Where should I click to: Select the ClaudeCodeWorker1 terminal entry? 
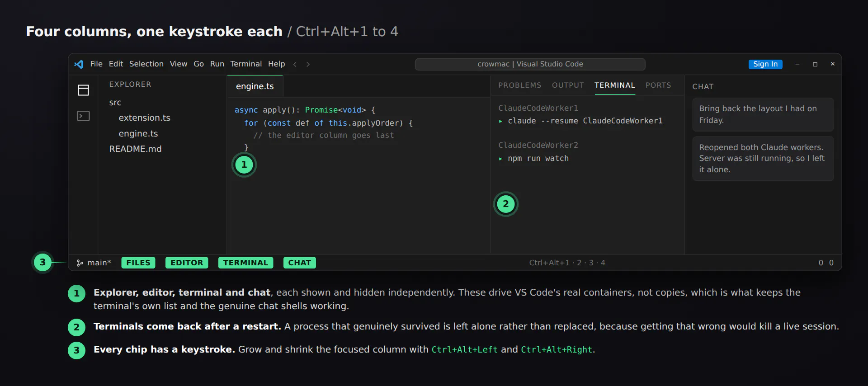point(538,108)
